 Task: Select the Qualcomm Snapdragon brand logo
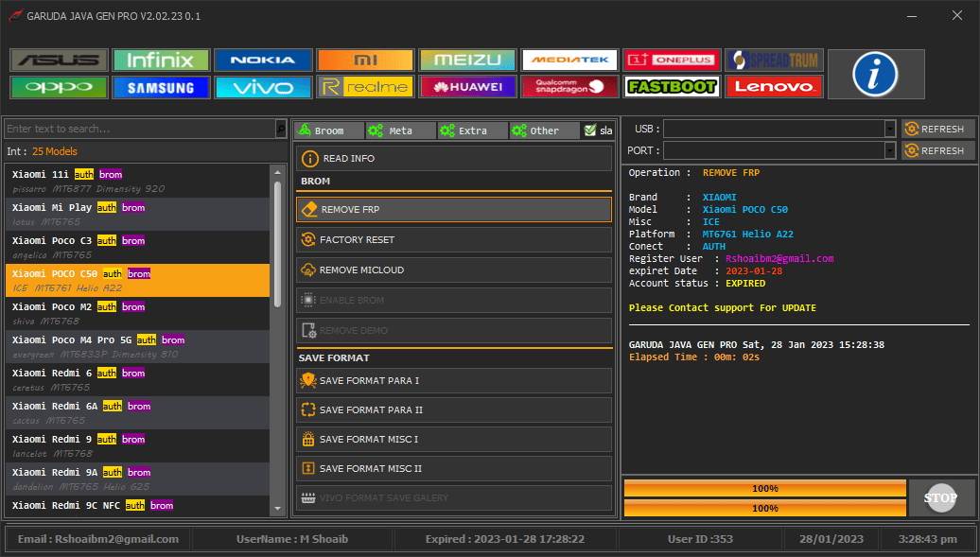click(569, 87)
